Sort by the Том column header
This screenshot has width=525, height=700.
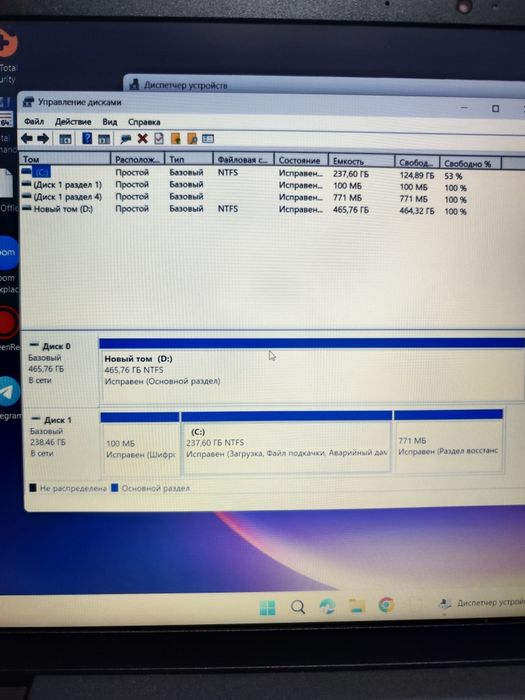click(65, 159)
